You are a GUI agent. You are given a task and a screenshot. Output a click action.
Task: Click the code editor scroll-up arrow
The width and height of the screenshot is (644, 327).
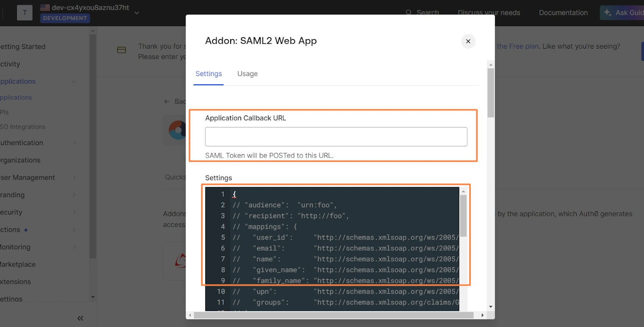tap(463, 191)
